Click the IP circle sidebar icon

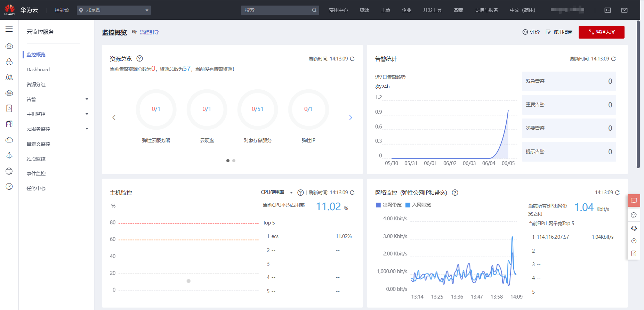coord(9,187)
